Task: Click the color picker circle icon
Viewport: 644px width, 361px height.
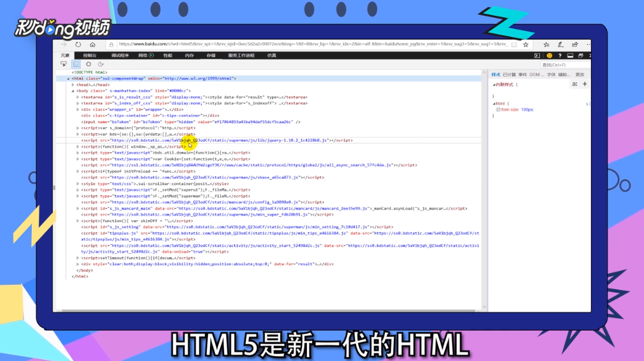Action: point(88,64)
